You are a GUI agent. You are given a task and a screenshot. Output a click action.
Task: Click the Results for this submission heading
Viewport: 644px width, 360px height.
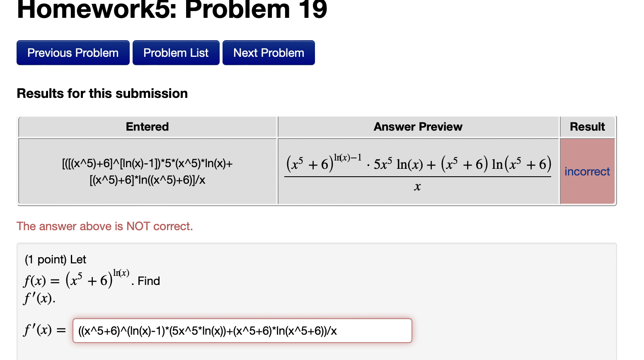tap(102, 93)
